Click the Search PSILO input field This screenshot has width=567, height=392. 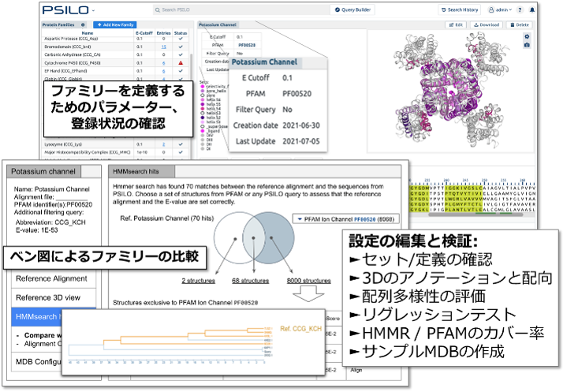point(241,9)
